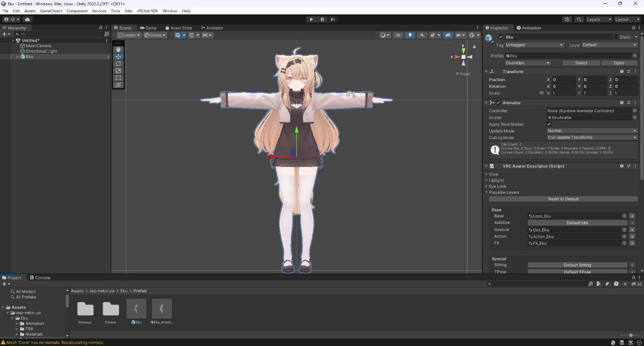Disable the Animator component checkbox
This screenshot has width=644, height=346.
498,103
